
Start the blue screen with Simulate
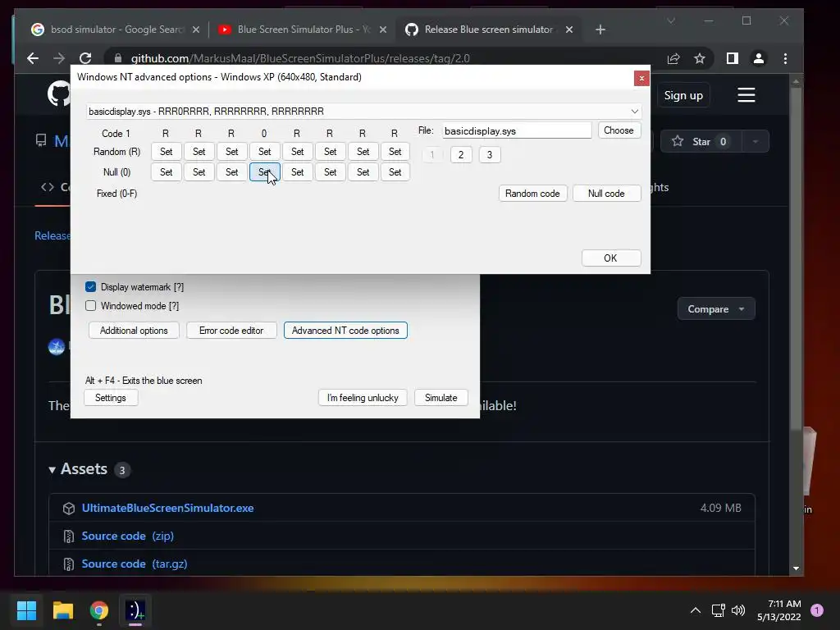pos(441,398)
